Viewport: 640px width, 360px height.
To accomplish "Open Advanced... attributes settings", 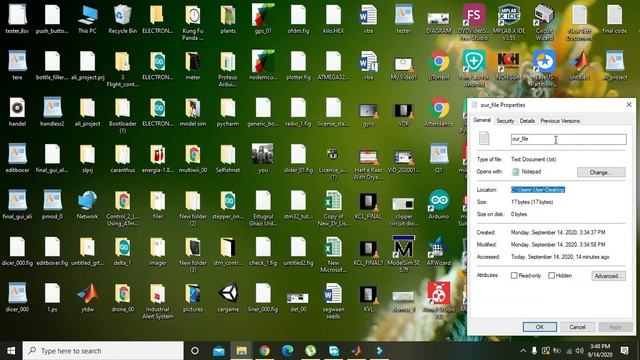I will (608, 276).
